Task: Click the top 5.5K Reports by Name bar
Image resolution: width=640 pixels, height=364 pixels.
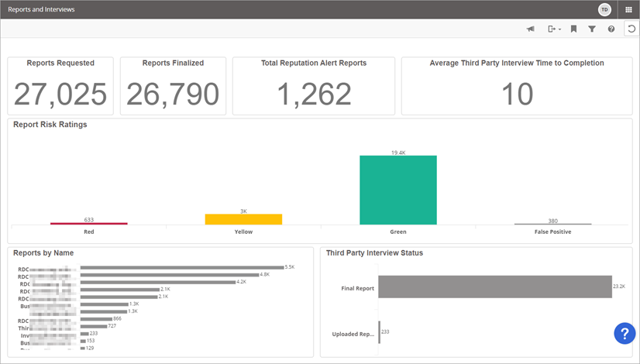Action: coord(182,268)
